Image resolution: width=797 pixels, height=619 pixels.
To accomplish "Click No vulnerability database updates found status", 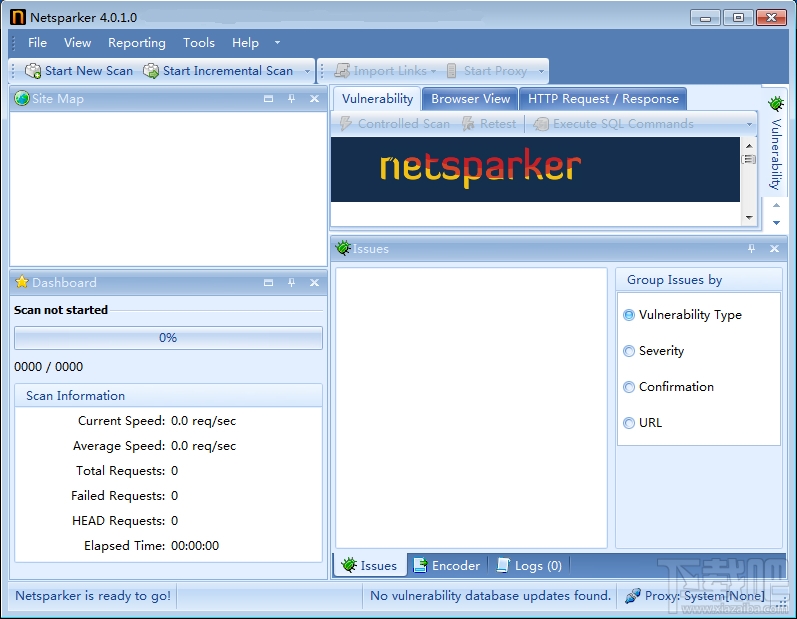I will [490, 596].
